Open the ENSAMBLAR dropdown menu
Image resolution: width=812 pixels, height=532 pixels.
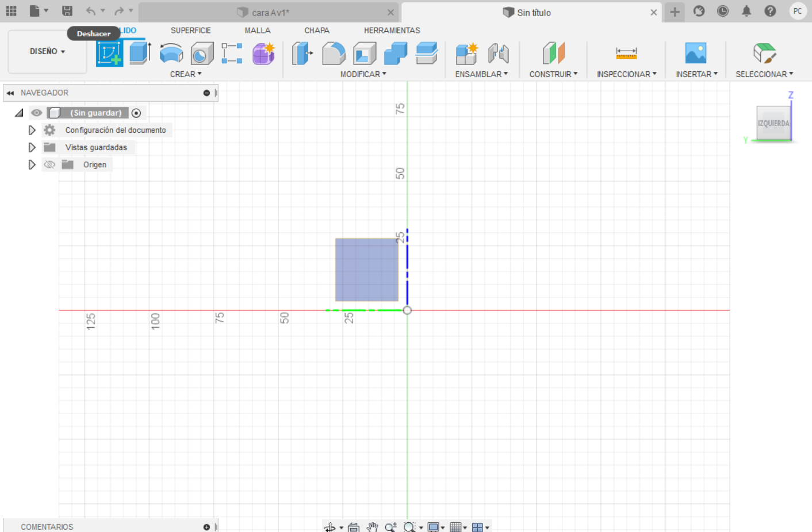pos(481,74)
